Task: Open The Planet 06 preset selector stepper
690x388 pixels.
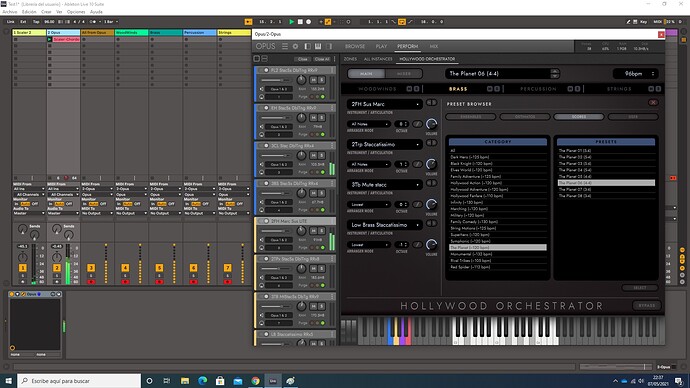Action: pyautogui.click(x=555, y=73)
